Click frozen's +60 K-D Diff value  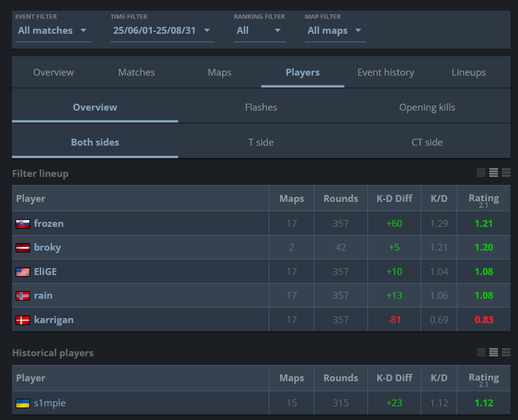point(394,224)
